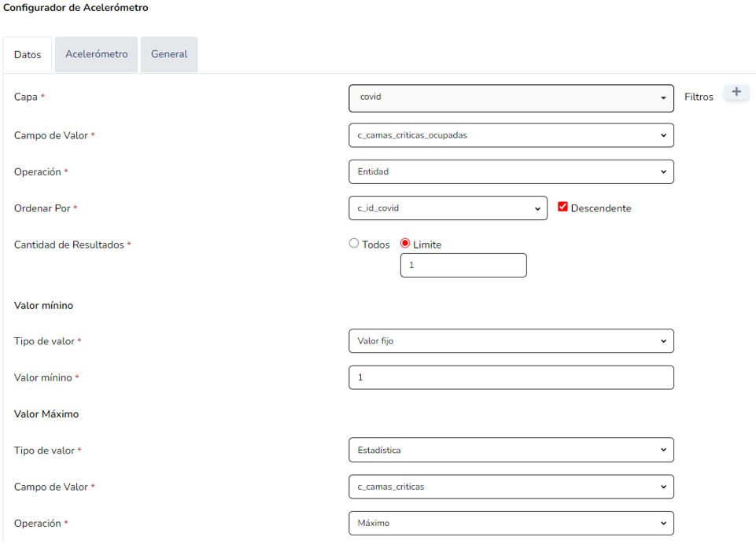Click the Configurador de Acelerómetro title
Screen dimensions: 756x548
[76, 8]
